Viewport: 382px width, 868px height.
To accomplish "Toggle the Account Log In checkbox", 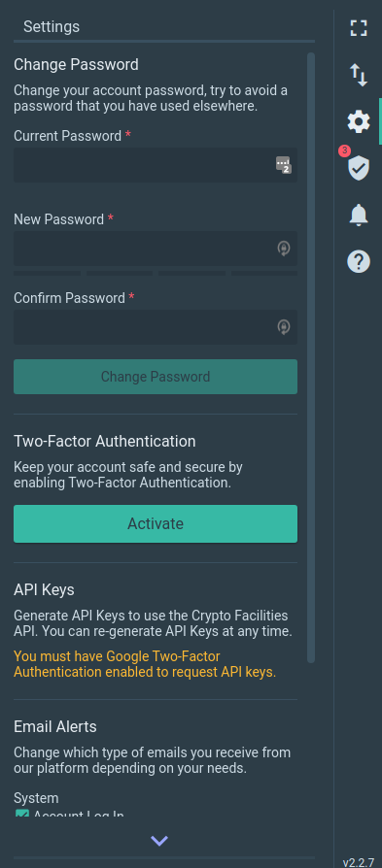I will tap(21, 814).
